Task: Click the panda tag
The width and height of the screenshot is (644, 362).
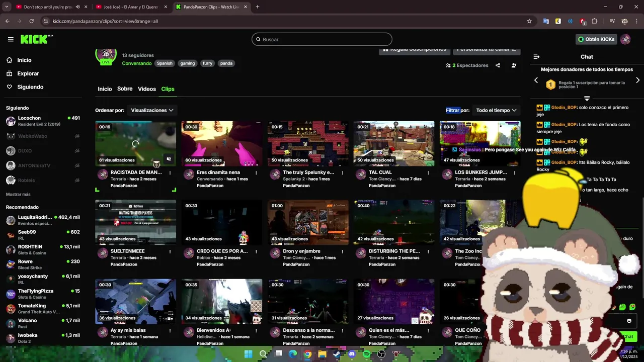Action: point(226,63)
